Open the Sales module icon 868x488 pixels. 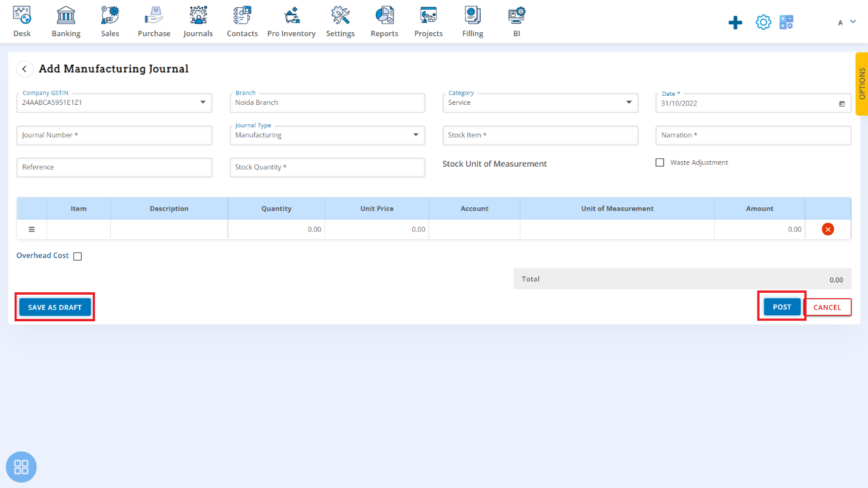[110, 15]
